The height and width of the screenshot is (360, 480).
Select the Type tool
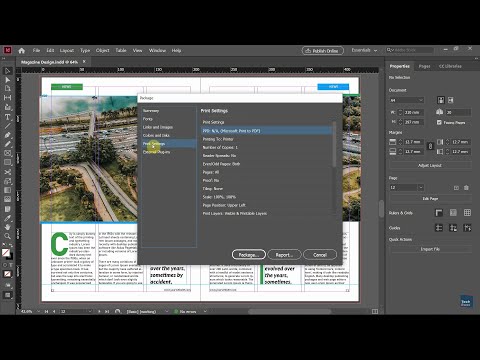(x=7, y=117)
